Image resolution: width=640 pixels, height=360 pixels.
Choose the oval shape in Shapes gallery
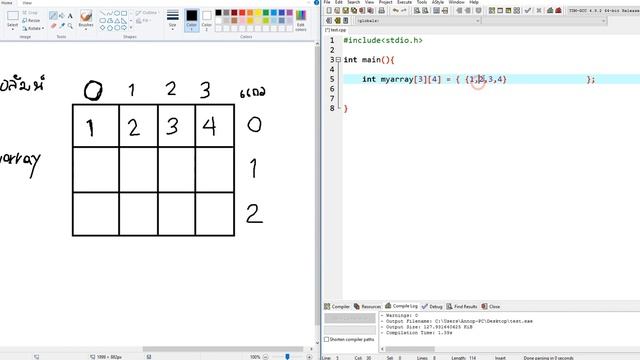coord(117,13)
